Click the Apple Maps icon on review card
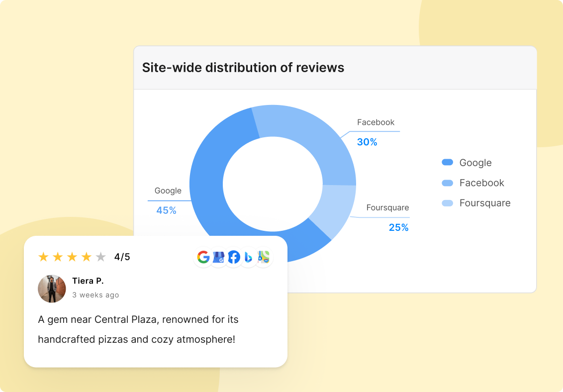The width and height of the screenshot is (563, 392). coord(264,257)
